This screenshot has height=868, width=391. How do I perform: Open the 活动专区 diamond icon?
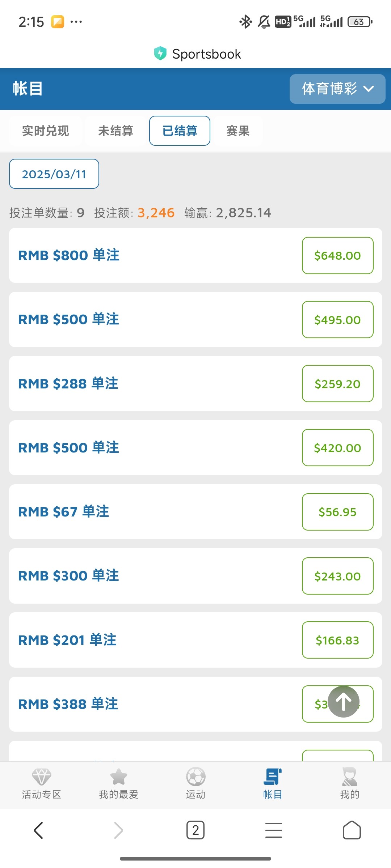click(x=42, y=776)
